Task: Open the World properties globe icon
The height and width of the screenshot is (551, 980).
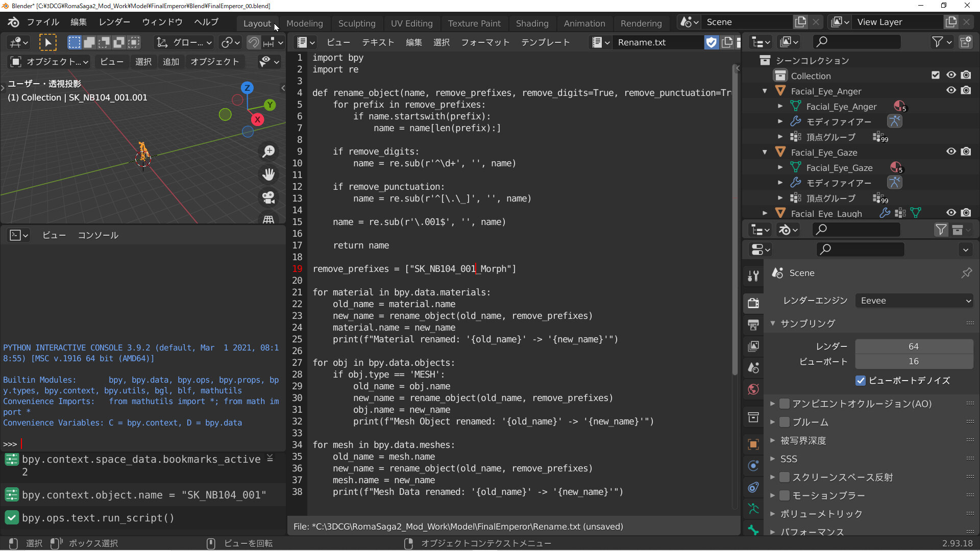Action: pos(753,389)
